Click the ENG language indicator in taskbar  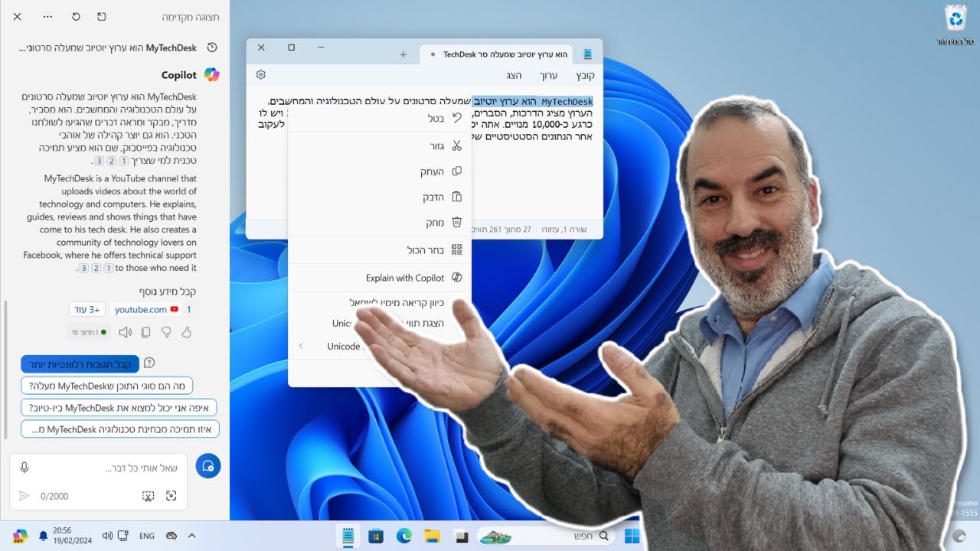147,536
